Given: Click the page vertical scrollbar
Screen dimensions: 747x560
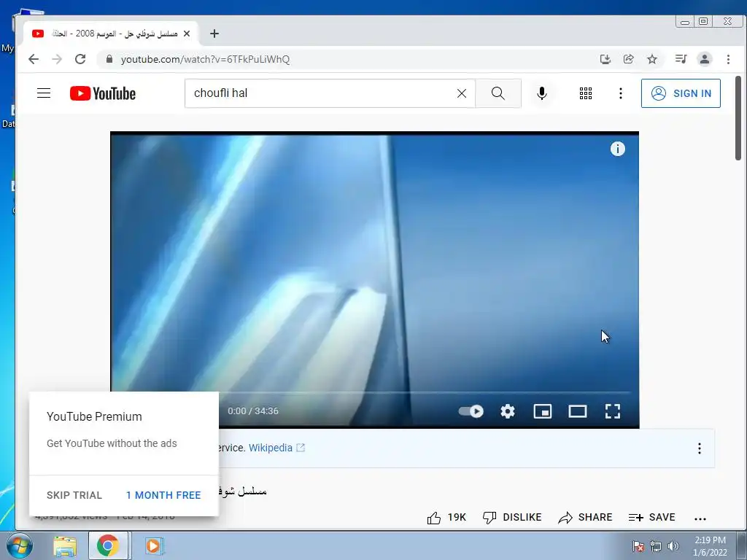Looking at the screenshot, I should [x=738, y=118].
